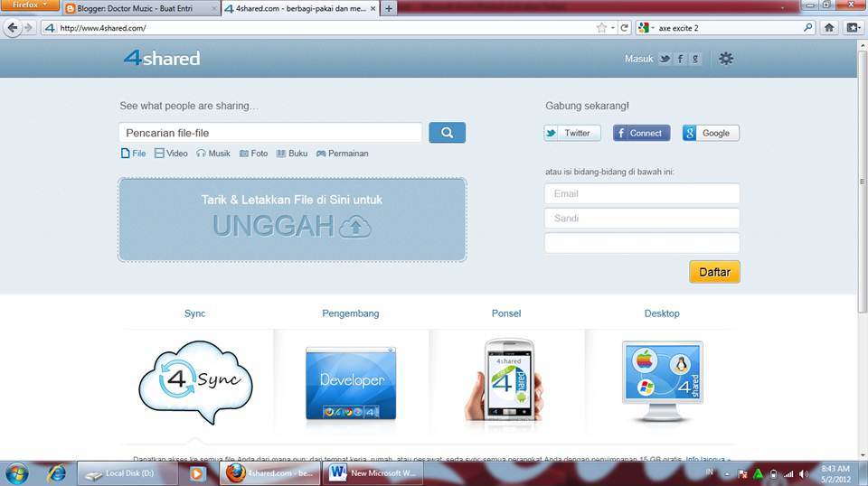Open the Ponsel tab
868x486 pixels.
point(506,313)
